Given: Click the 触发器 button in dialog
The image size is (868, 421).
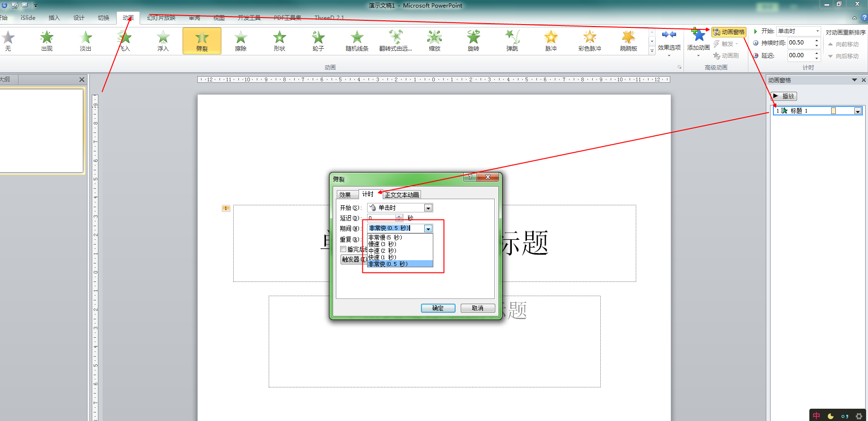Looking at the screenshot, I should pyautogui.click(x=354, y=259).
